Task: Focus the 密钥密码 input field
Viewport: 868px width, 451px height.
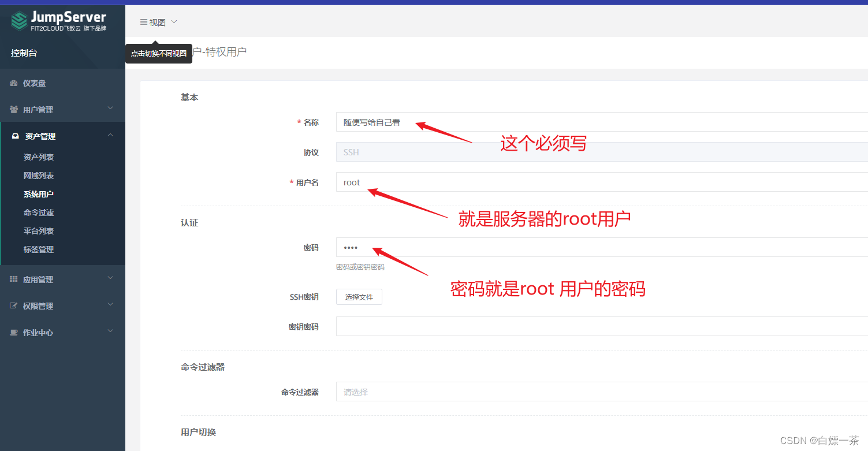Action: point(602,326)
